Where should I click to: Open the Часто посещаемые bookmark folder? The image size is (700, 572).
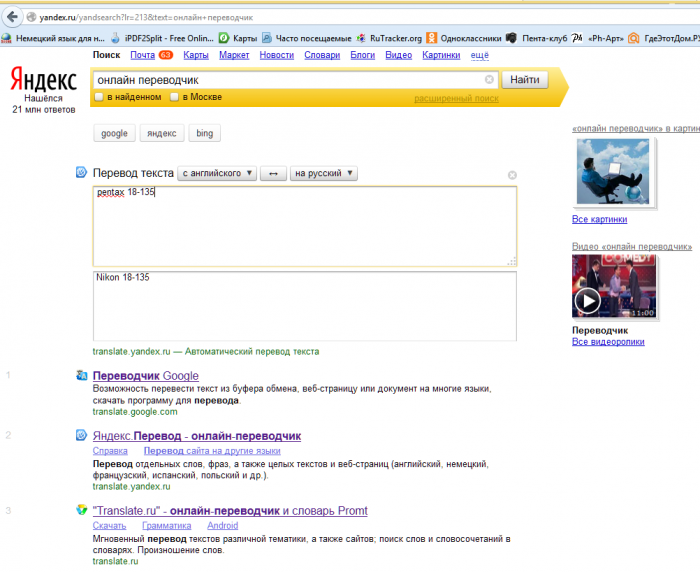point(306,38)
